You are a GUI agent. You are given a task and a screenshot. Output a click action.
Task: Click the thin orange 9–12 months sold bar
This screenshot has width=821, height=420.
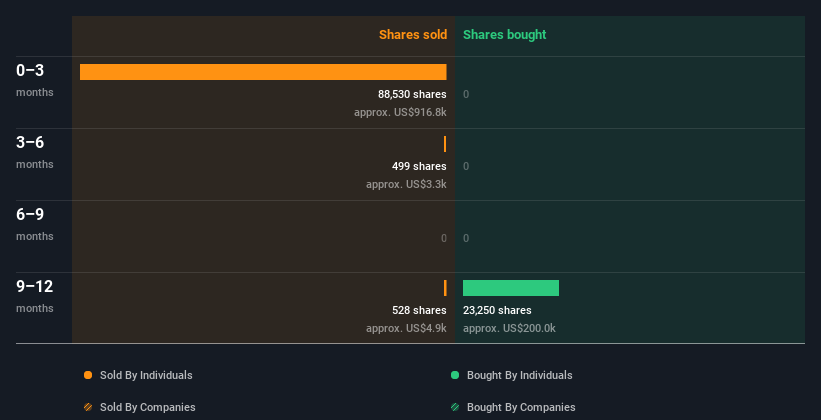click(x=445, y=288)
